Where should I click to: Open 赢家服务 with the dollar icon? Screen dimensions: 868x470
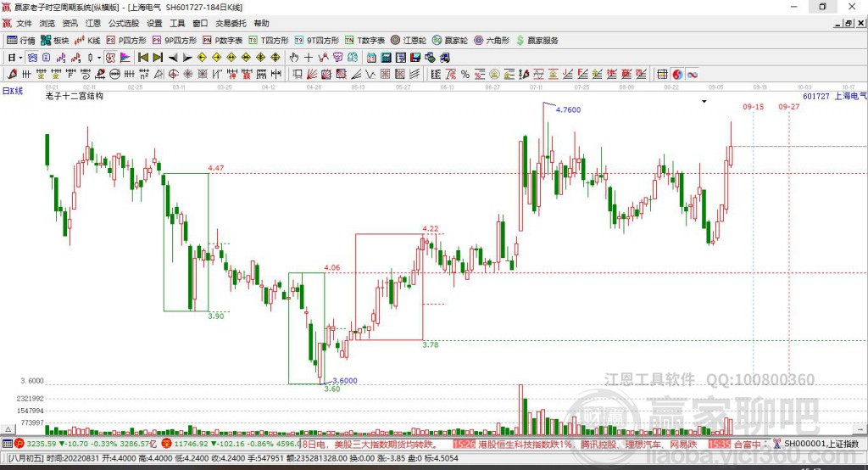tap(537, 41)
